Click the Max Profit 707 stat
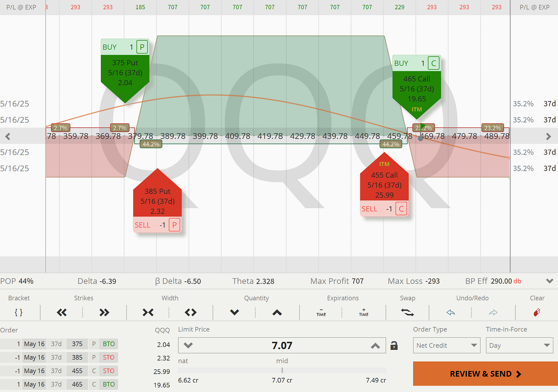The width and height of the screenshot is (558, 392). click(337, 281)
